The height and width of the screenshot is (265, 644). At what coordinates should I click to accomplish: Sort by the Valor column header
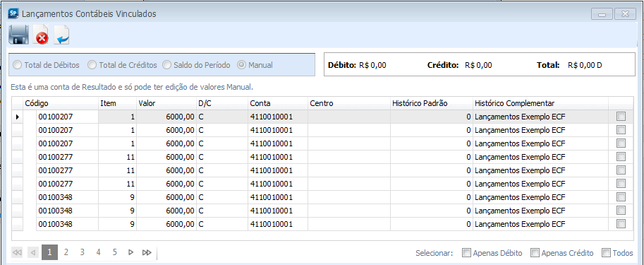(166, 103)
